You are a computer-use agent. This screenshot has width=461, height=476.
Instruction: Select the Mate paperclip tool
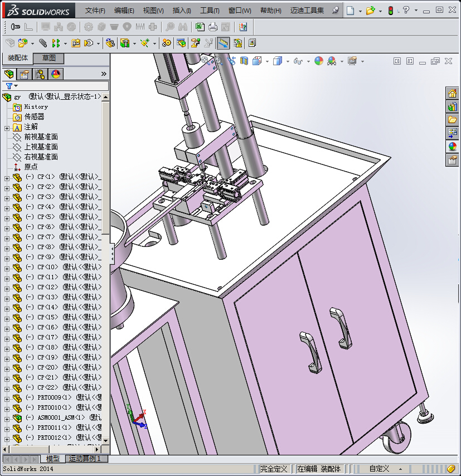[x=43, y=43]
